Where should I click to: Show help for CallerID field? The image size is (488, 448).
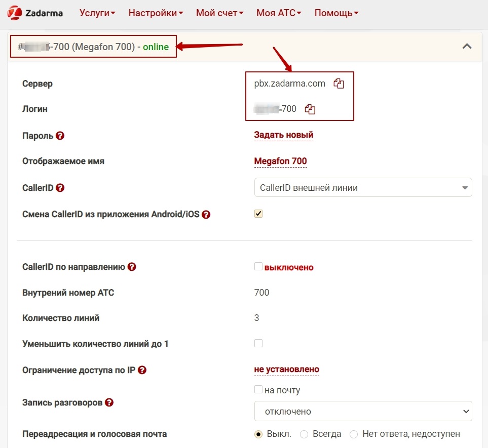[60, 188]
